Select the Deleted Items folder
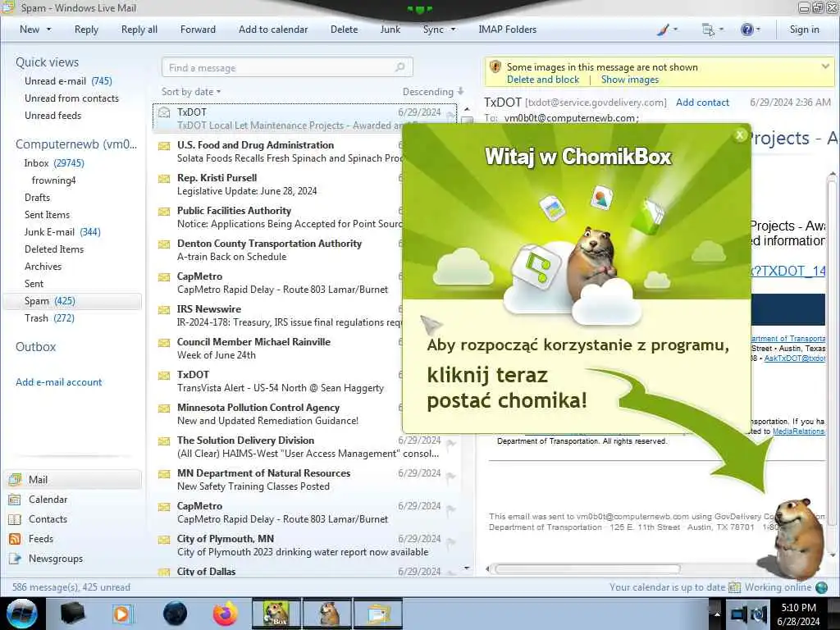The image size is (840, 630). (x=54, y=249)
